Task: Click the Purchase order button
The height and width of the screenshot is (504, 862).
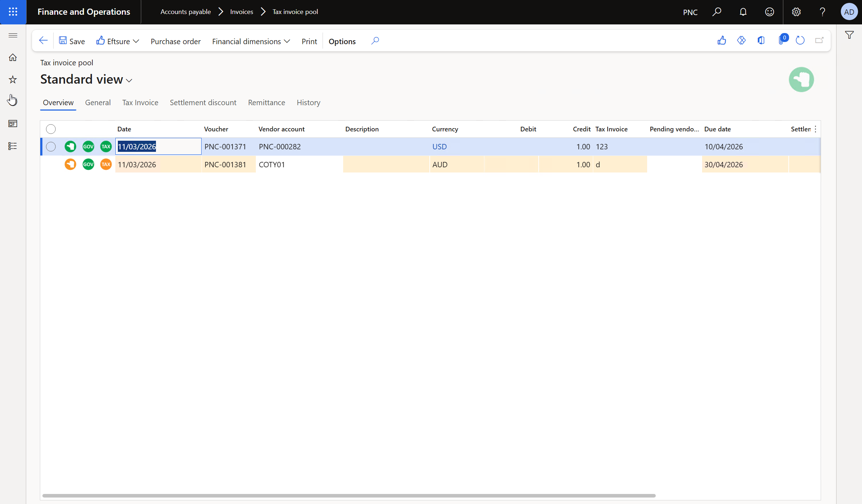Action: (175, 41)
